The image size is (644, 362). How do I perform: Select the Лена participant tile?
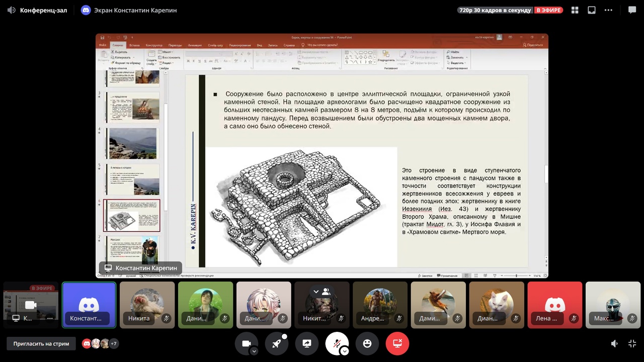pos(555,305)
